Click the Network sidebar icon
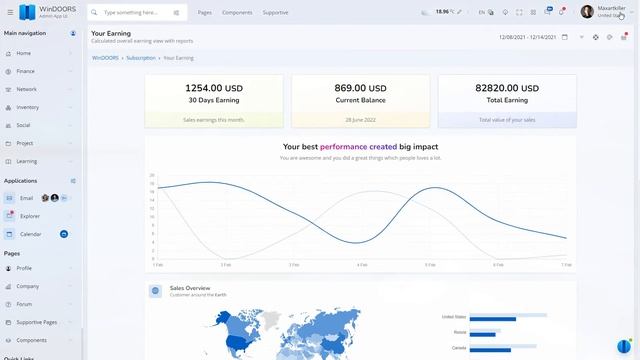This screenshot has width=640, height=360. click(x=8, y=89)
